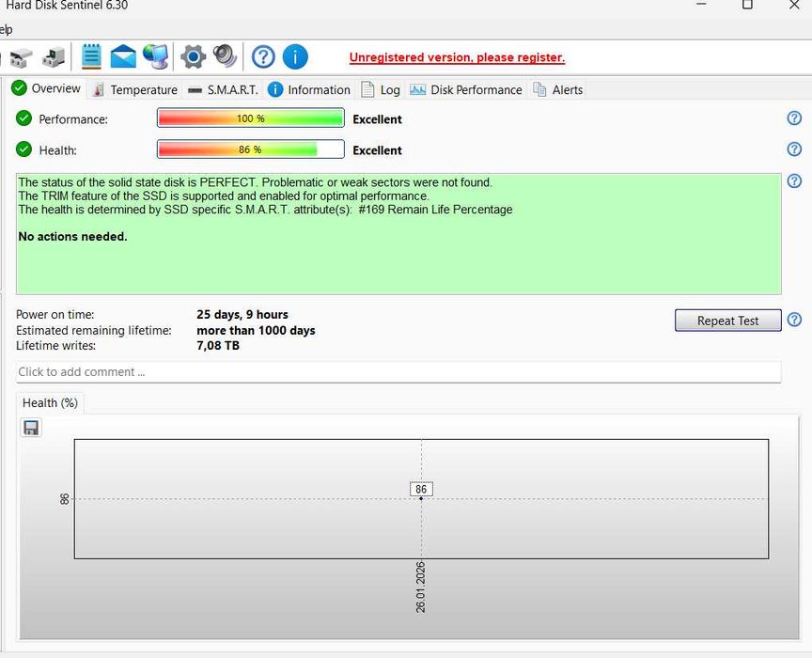812x658 pixels.
Task: Click the more than 1000 days value
Action: click(256, 331)
